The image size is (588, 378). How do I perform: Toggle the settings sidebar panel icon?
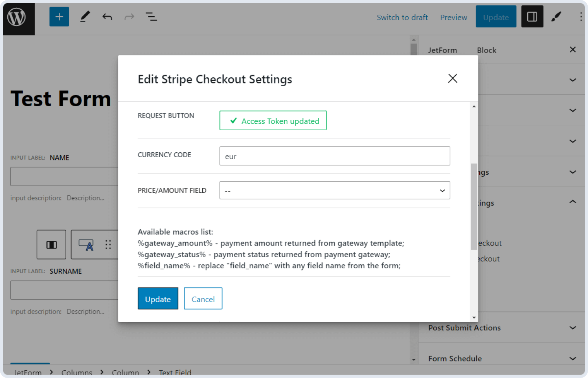(532, 16)
